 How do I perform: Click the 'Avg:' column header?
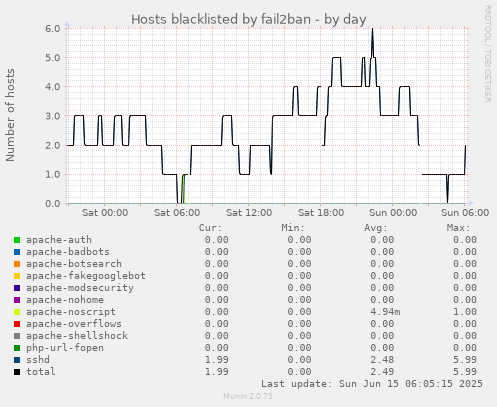click(x=376, y=228)
